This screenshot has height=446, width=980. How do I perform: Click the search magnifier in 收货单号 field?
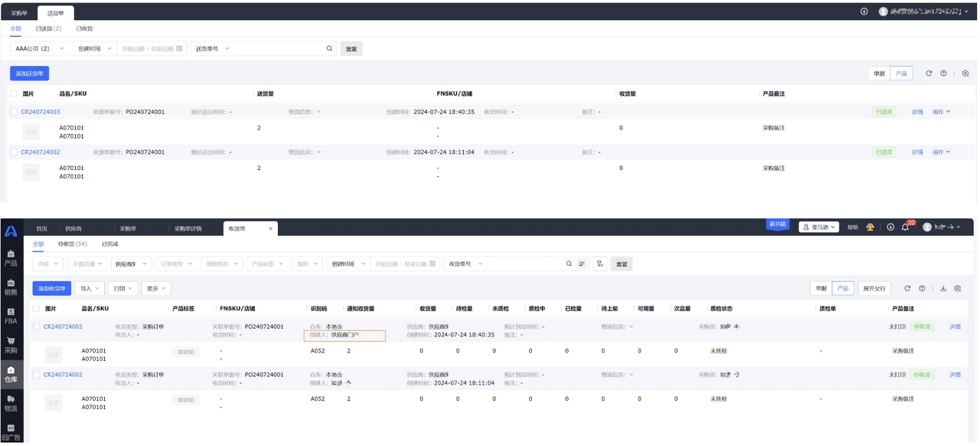(569, 264)
